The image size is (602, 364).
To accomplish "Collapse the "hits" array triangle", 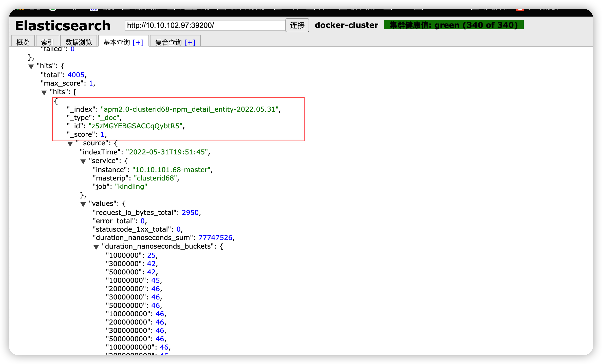I will click(x=44, y=93).
